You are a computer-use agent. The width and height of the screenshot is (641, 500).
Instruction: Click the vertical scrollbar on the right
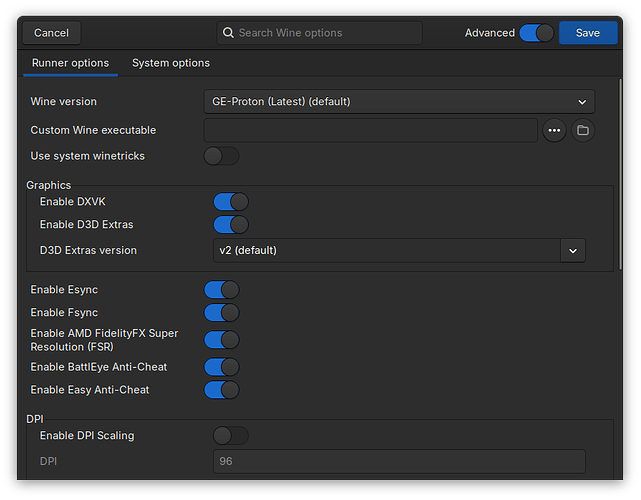620,174
